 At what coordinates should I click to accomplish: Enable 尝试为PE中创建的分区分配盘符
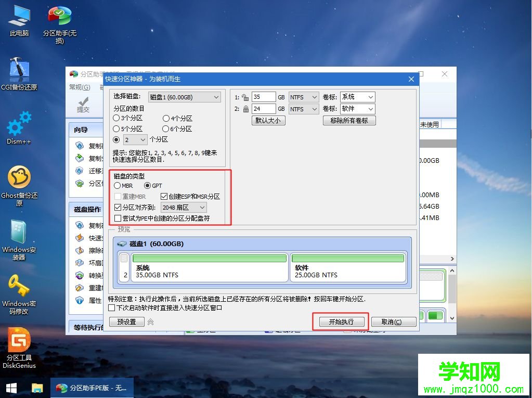click(118, 218)
